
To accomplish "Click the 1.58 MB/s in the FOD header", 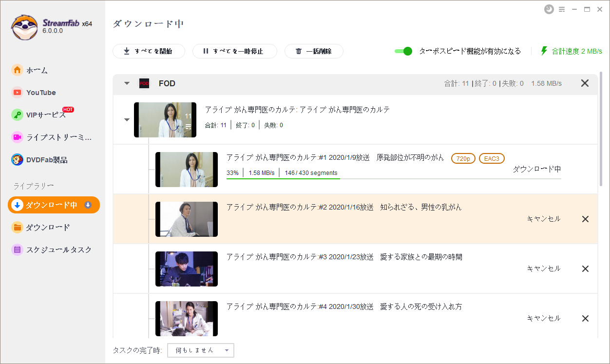I will tap(547, 83).
